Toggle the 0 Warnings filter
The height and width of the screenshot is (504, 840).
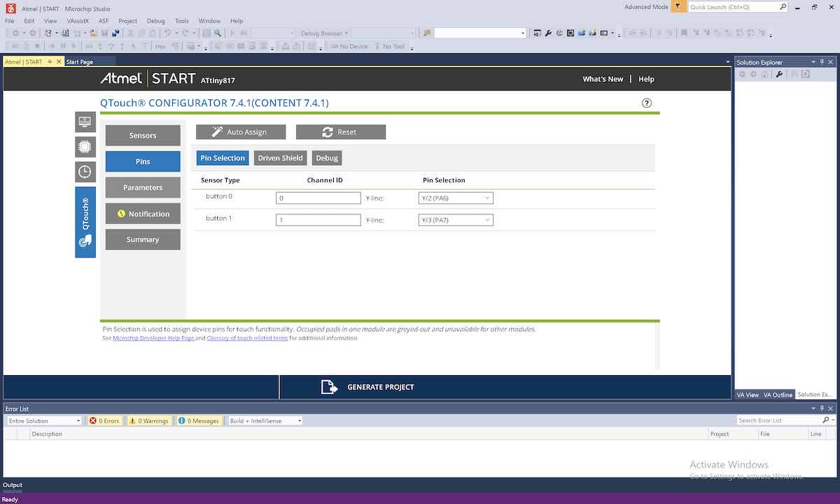149,421
